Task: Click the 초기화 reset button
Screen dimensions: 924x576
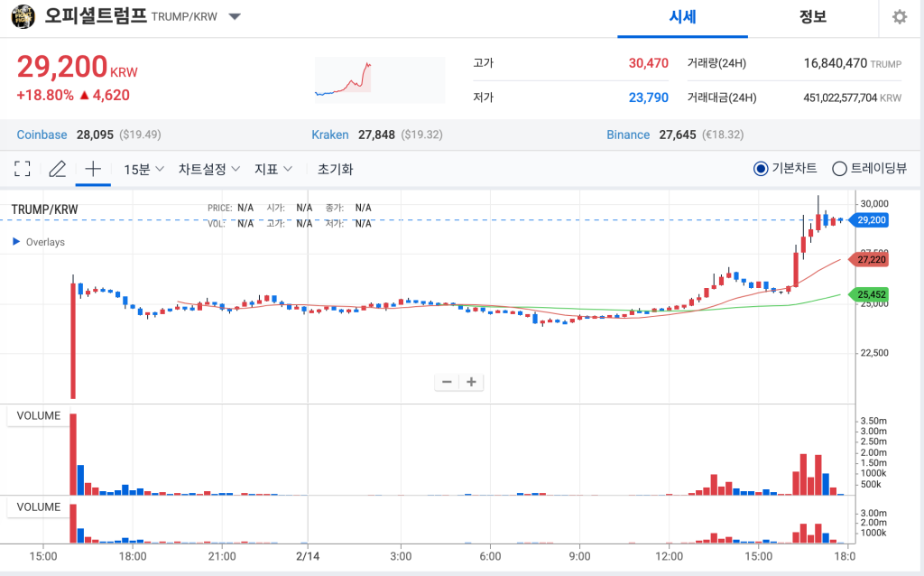Action: [x=335, y=169]
